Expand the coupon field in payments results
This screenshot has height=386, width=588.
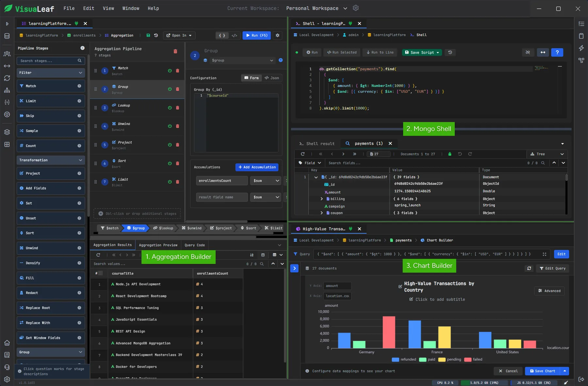pyautogui.click(x=322, y=213)
